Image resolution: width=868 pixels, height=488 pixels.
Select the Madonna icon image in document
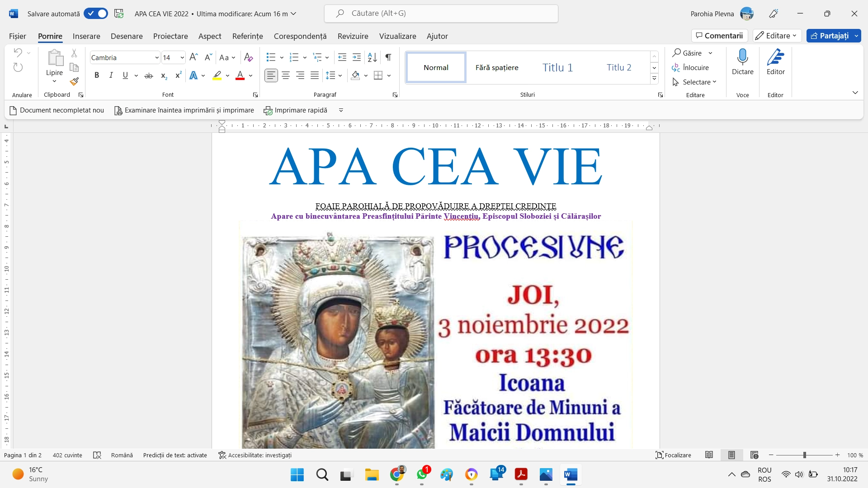[338, 341]
